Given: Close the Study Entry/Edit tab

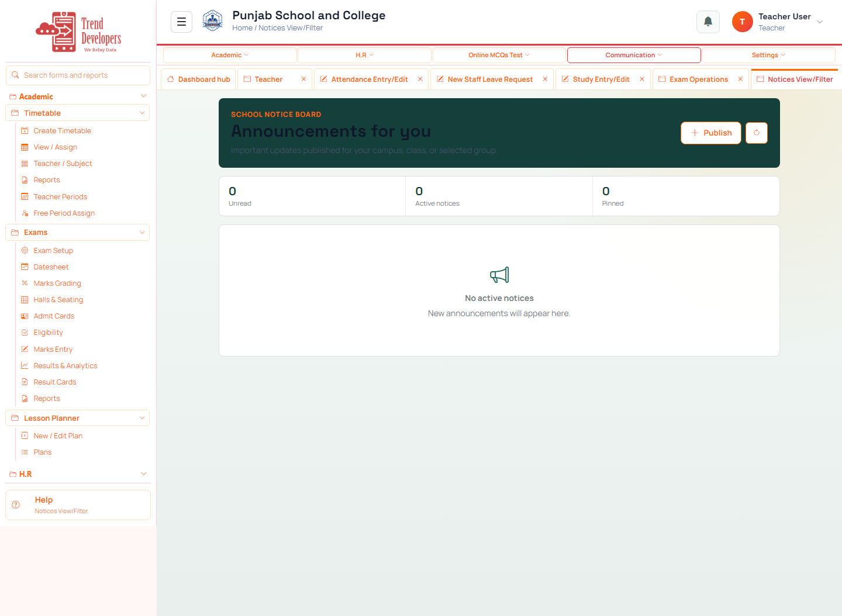Looking at the screenshot, I should pos(642,79).
